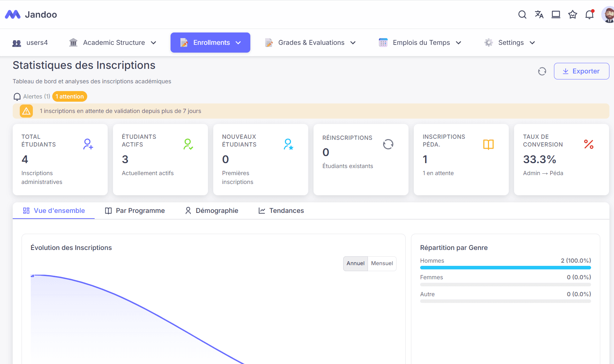Open notifications via the bell icon
This screenshot has height=364, width=614.
tap(589, 14)
